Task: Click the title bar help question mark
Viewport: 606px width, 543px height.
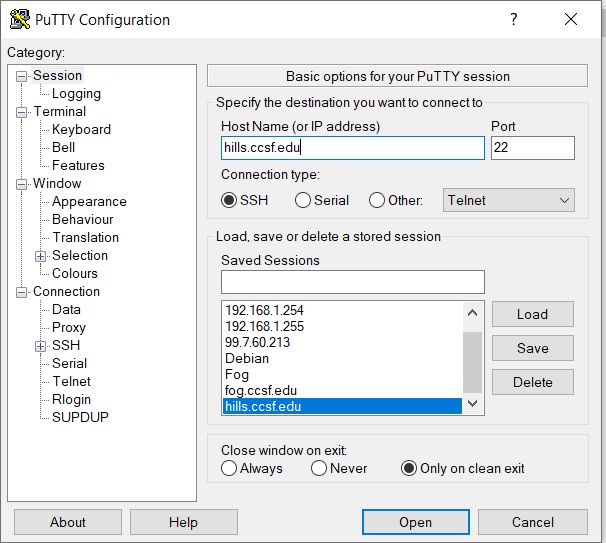Action: pyautogui.click(x=513, y=20)
